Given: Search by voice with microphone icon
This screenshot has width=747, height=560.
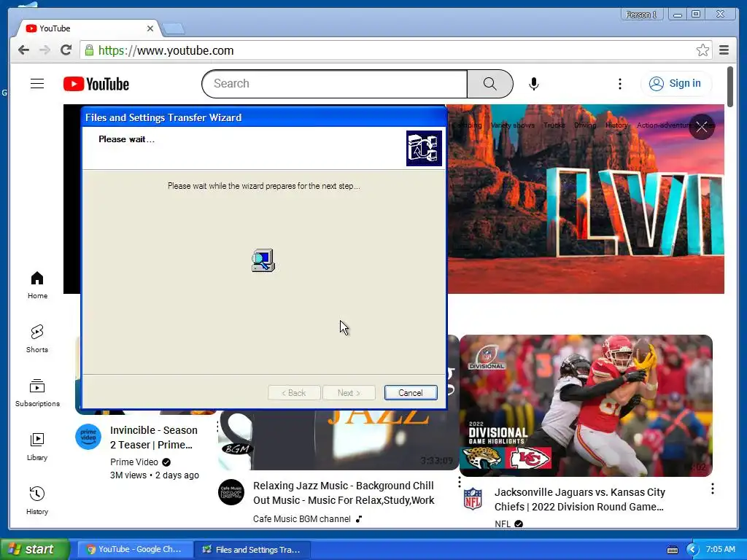Looking at the screenshot, I should [534, 84].
